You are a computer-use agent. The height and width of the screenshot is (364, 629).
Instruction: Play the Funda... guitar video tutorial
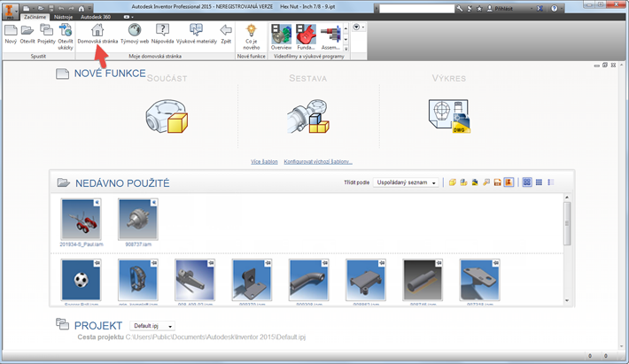point(306,36)
